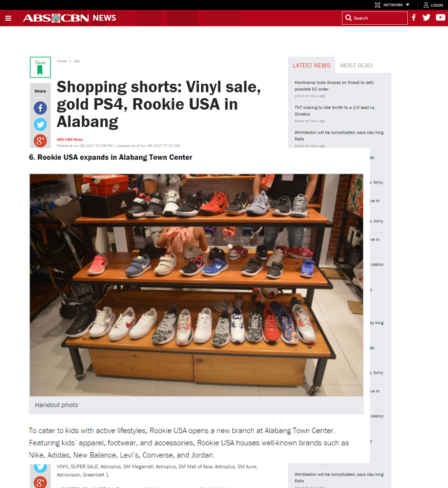Click the magnifier icon in the search box
The width and height of the screenshot is (448, 488).
tap(348, 18)
